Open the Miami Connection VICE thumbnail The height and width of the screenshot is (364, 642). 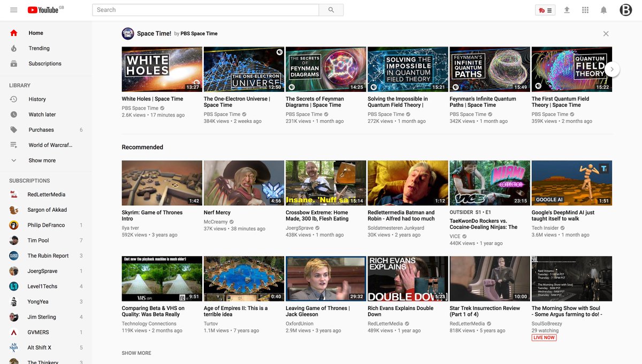[x=490, y=183]
